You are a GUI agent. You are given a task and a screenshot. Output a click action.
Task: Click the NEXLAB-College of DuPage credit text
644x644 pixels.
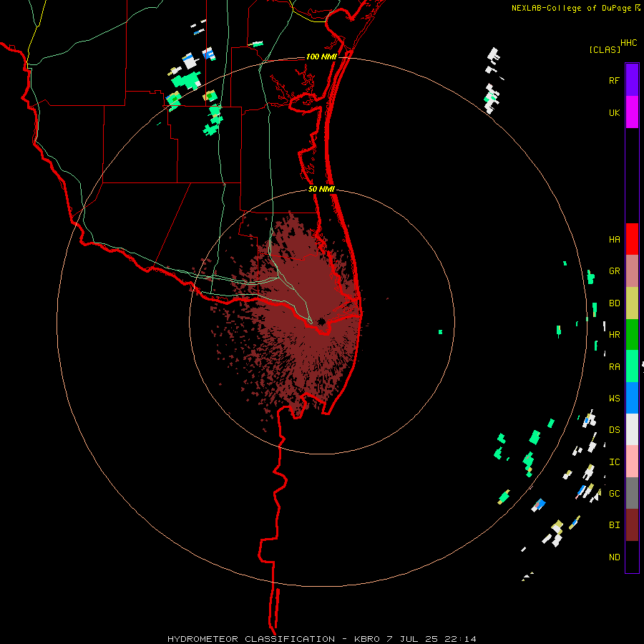tap(572, 8)
